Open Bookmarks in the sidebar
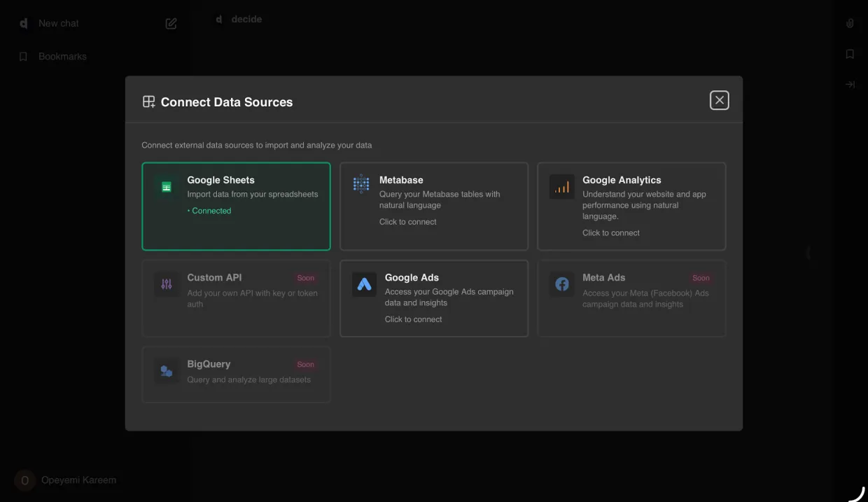The width and height of the screenshot is (868, 502). (x=62, y=57)
